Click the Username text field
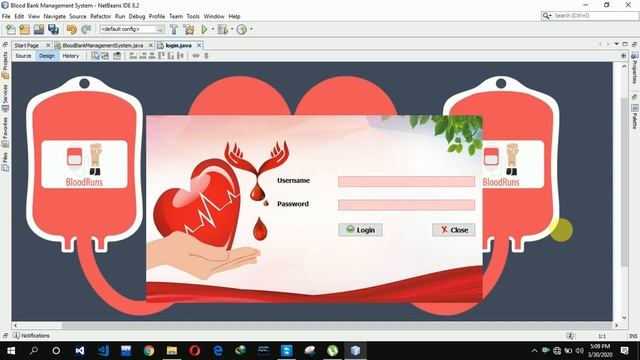Image resolution: width=640 pixels, height=360 pixels. click(407, 182)
